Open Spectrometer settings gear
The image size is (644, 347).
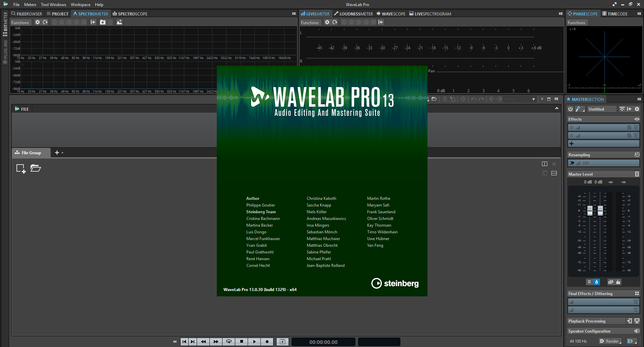pos(38,22)
